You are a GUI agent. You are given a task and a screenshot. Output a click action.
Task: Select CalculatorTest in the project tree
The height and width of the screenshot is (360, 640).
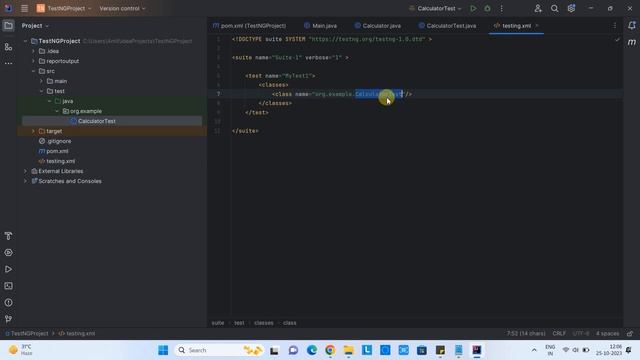(97, 121)
